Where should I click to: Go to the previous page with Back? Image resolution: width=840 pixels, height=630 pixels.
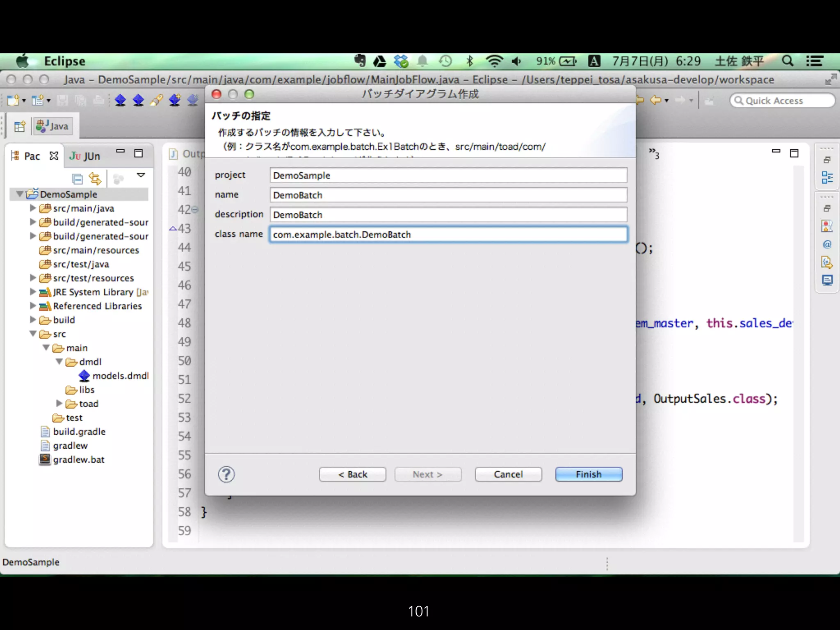pyautogui.click(x=352, y=474)
